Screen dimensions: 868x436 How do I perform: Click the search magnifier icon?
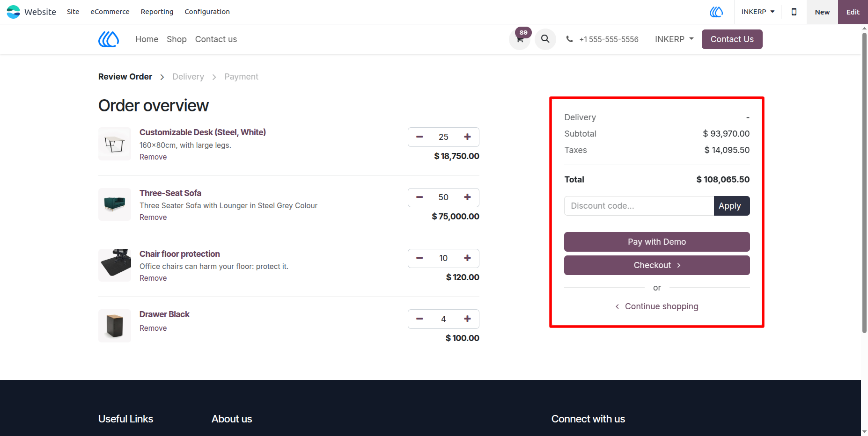[x=545, y=39]
